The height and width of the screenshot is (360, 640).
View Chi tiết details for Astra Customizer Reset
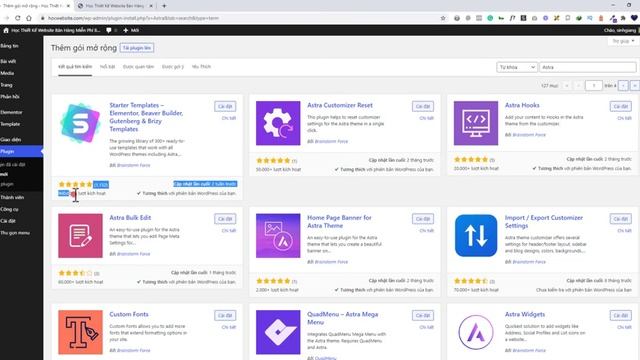click(x=427, y=118)
